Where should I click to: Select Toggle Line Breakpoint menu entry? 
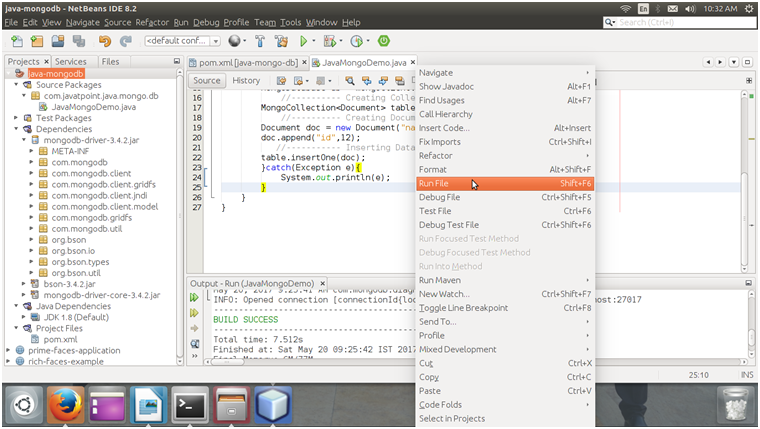505,308
